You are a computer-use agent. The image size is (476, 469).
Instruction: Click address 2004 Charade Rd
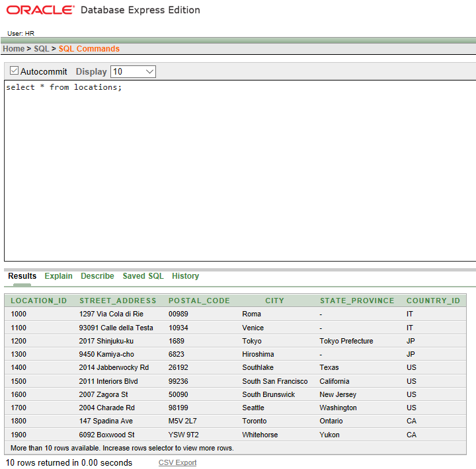[107, 408]
